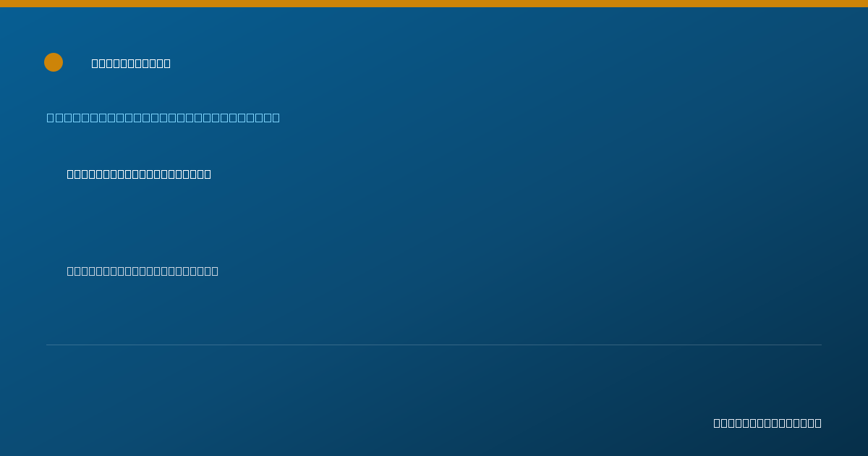Click the orange bar along the top

(x=434, y=4)
